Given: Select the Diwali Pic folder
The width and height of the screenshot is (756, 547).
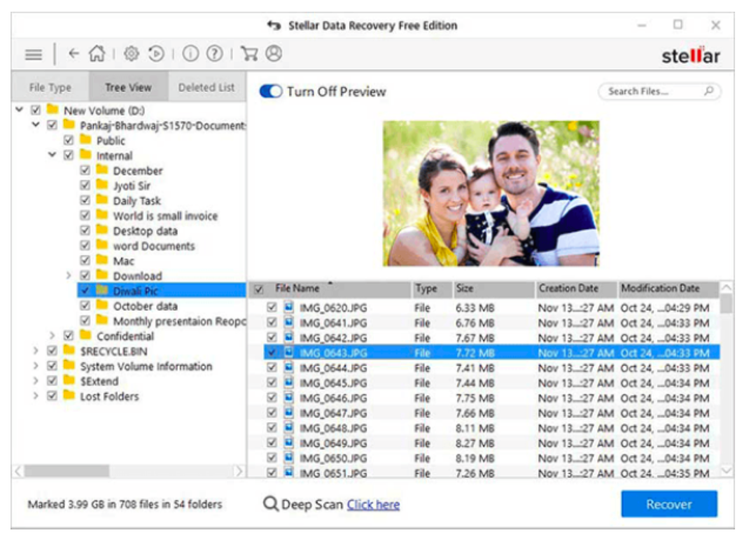Looking at the screenshot, I should (x=161, y=291).
